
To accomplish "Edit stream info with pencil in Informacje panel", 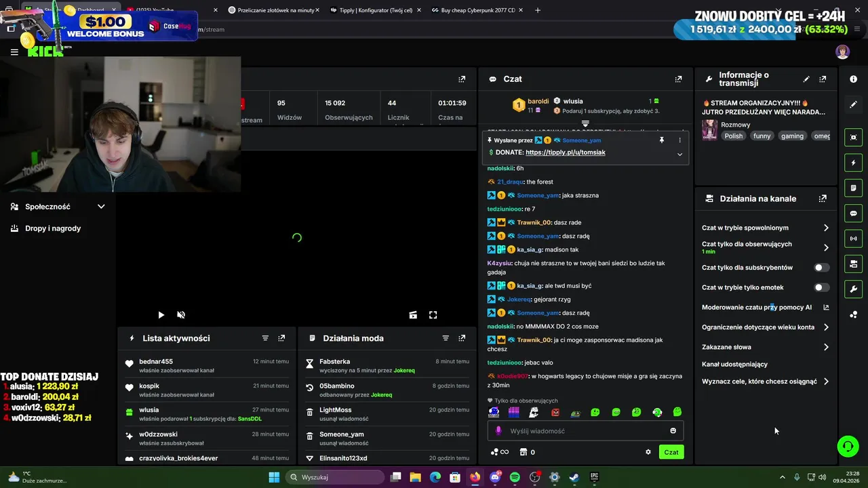I will pos(806,79).
